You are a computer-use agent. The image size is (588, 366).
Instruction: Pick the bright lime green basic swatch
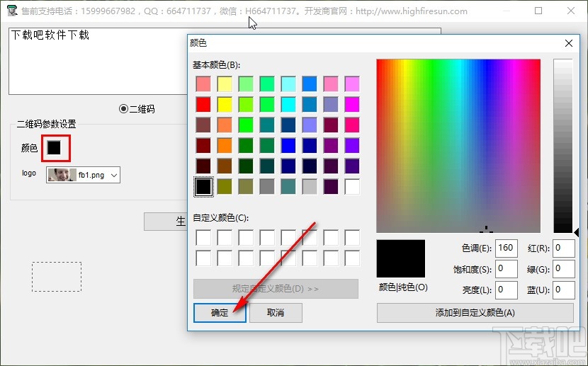click(x=246, y=125)
